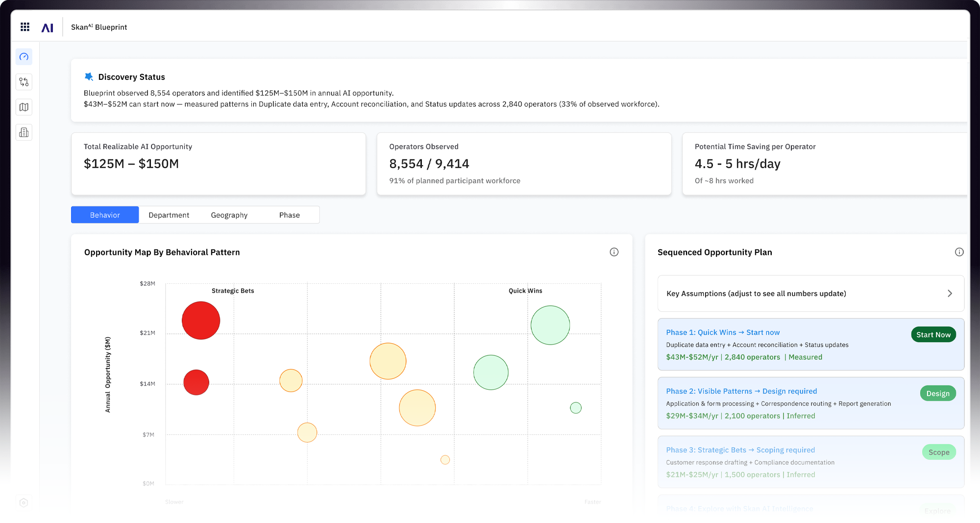The width and height of the screenshot is (980, 523).
Task: Click the large green Quick Wins bubble
Action: [x=550, y=325]
